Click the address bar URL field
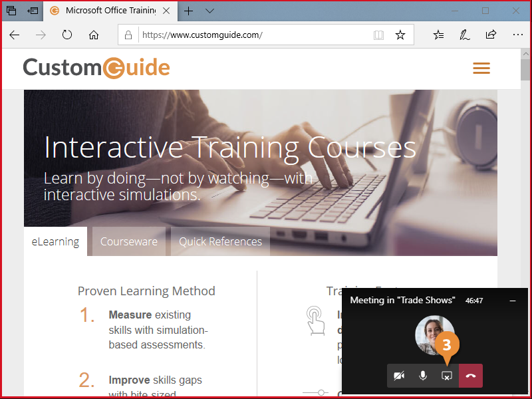 point(253,35)
